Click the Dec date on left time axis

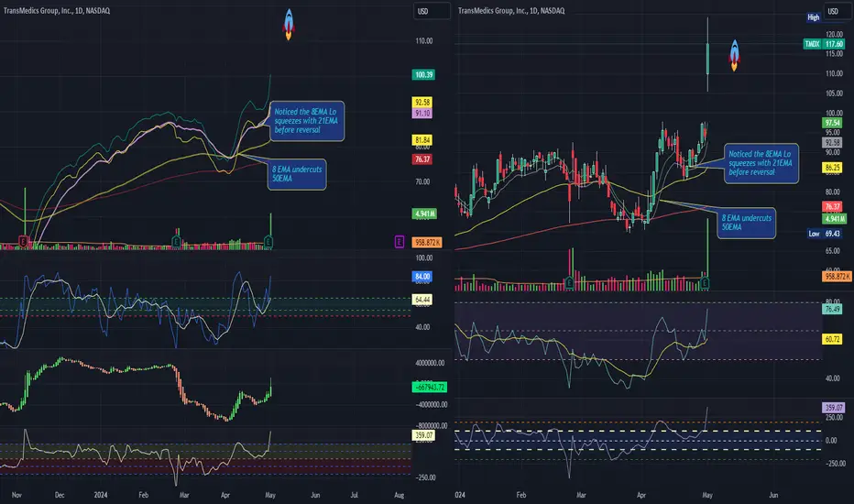tap(60, 495)
